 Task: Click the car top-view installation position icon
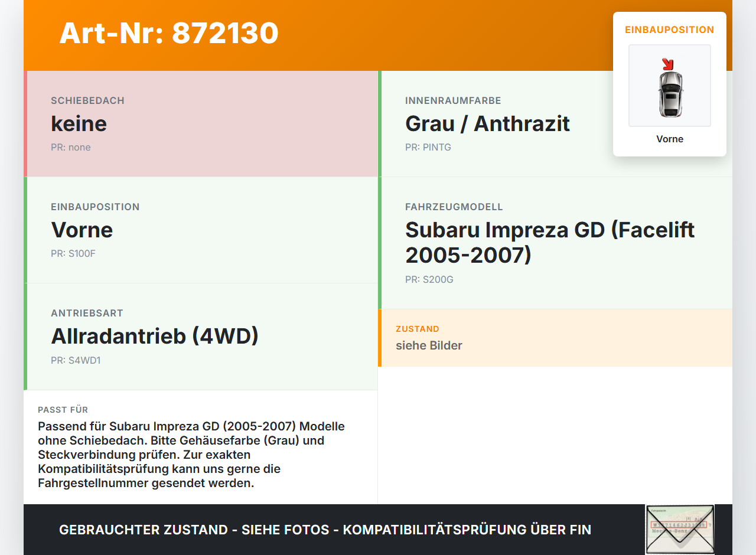670,86
